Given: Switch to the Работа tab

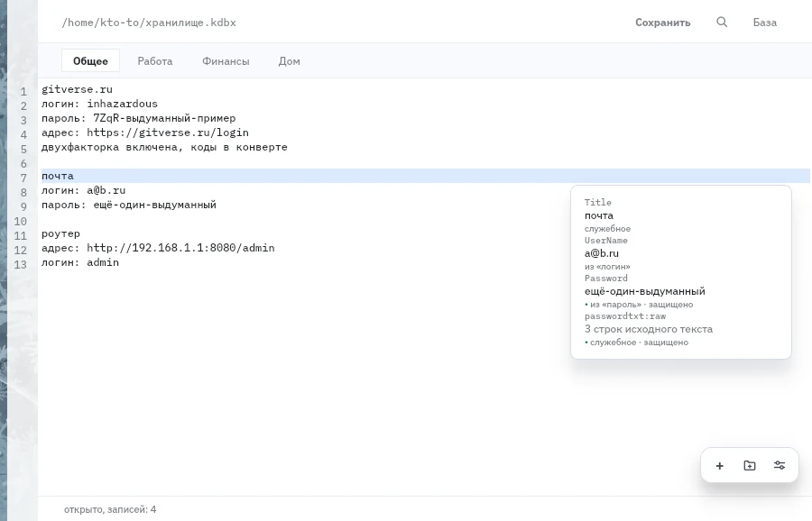Looking at the screenshot, I should tap(155, 61).
